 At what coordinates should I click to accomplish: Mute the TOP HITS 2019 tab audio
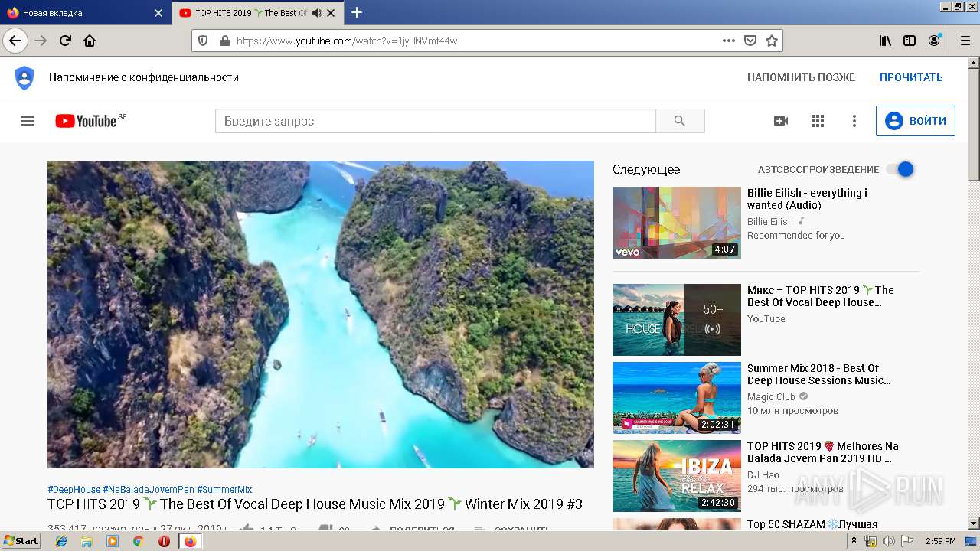tap(317, 13)
